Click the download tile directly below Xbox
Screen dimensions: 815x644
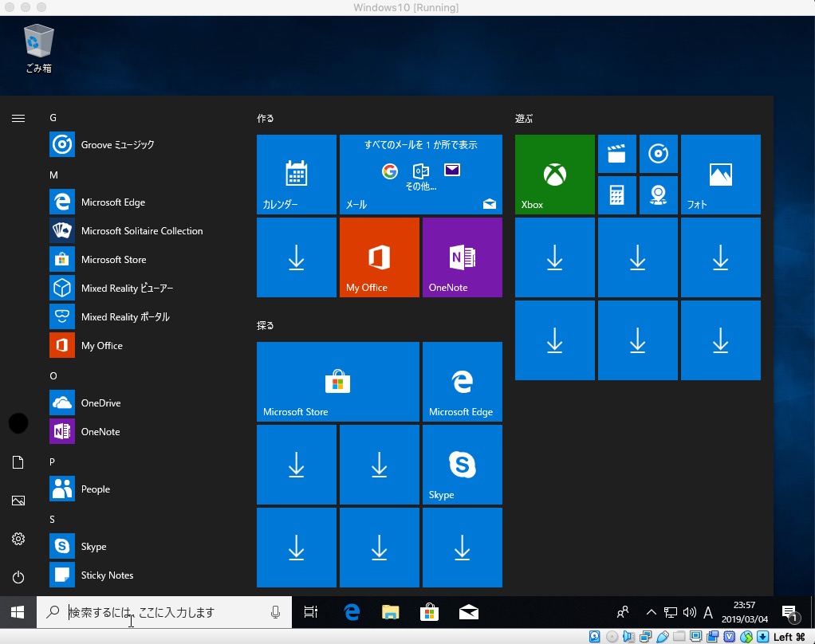554,257
